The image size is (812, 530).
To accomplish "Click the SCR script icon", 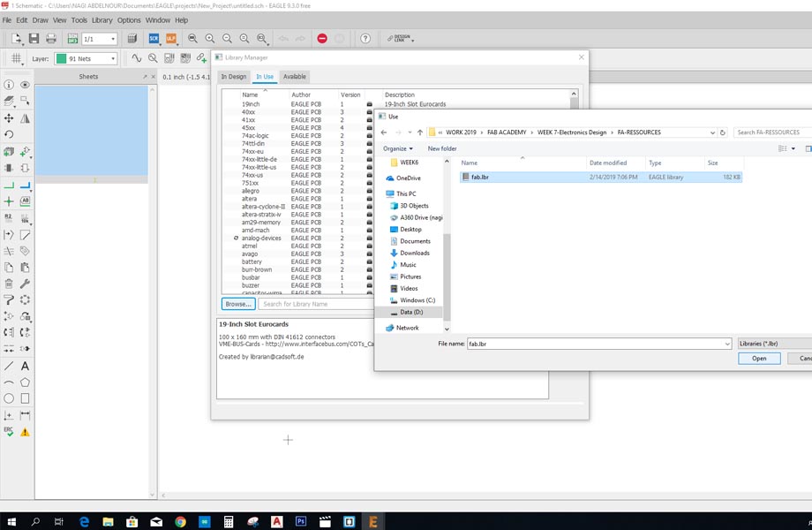I will coord(154,38).
